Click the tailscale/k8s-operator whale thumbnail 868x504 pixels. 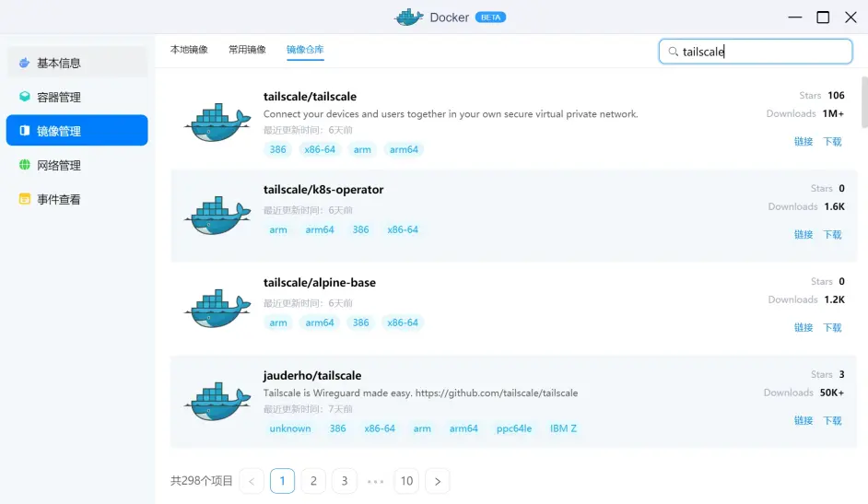pos(217,216)
